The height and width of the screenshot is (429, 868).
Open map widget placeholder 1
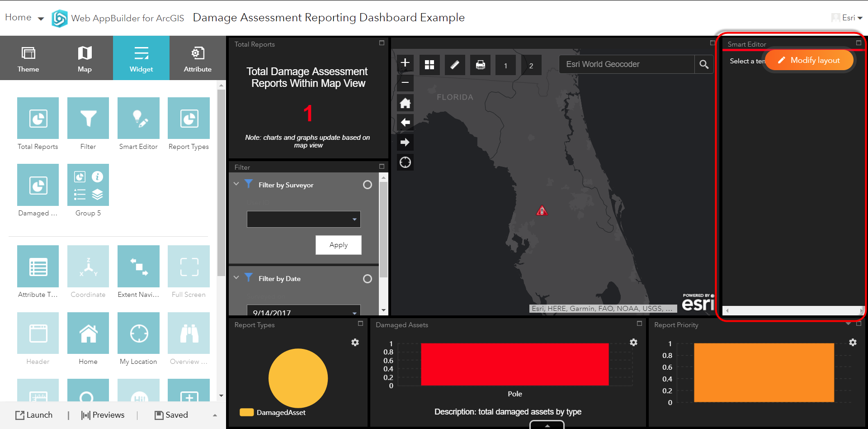click(505, 65)
